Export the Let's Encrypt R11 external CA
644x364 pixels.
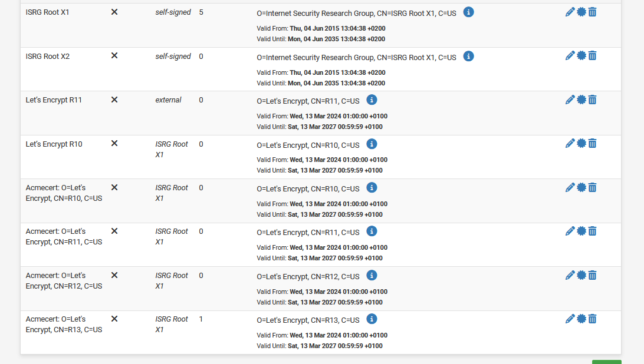point(581,100)
